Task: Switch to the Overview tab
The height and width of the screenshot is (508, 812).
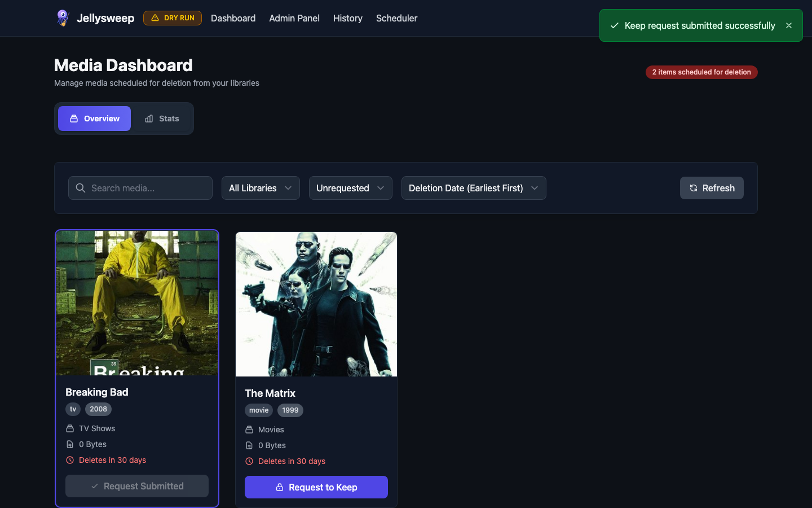Action: point(94,119)
